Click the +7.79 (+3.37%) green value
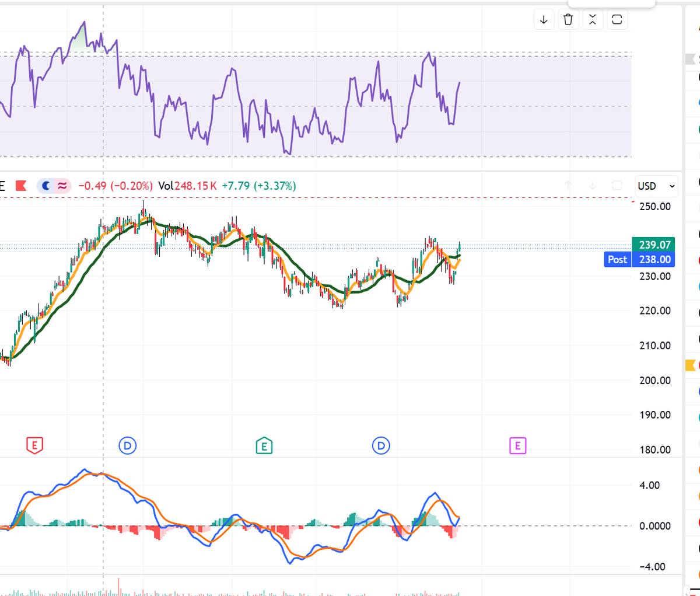The image size is (700, 596). 259,186
